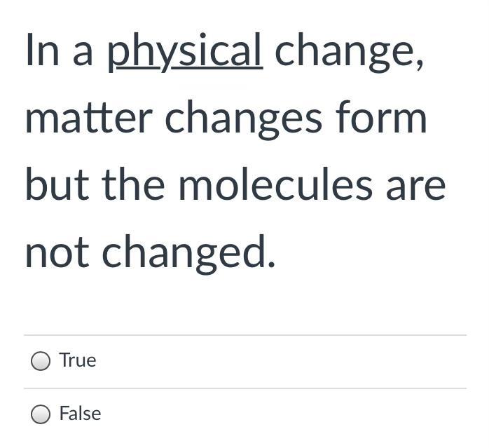
Task: Click the underlined word physical
Action: [x=185, y=52]
